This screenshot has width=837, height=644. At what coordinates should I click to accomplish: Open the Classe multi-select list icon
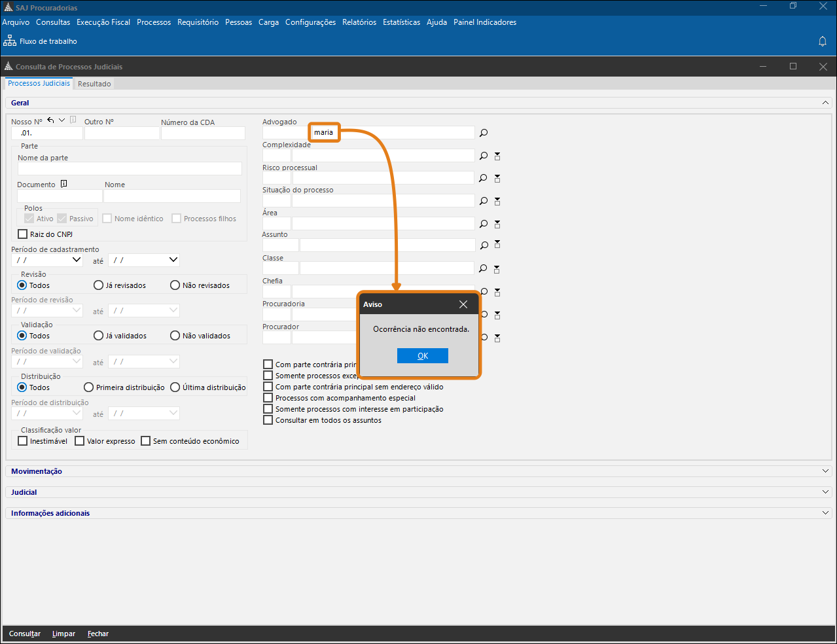tap(497, 269)
